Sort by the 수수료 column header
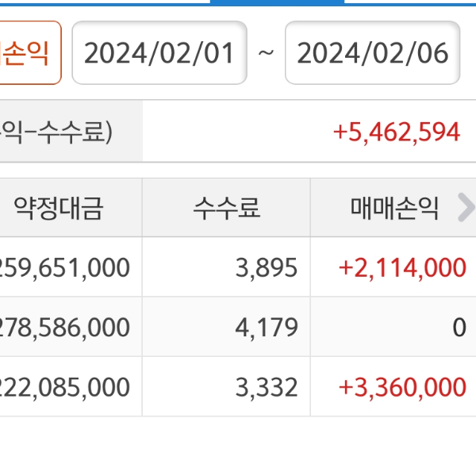Screen dimensions: 476x476 tap(227, 208)
